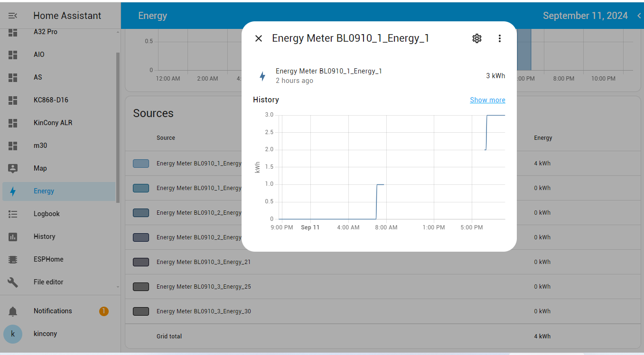
Task: Open the ESPHome sidebar item
Action: (48, 259)
